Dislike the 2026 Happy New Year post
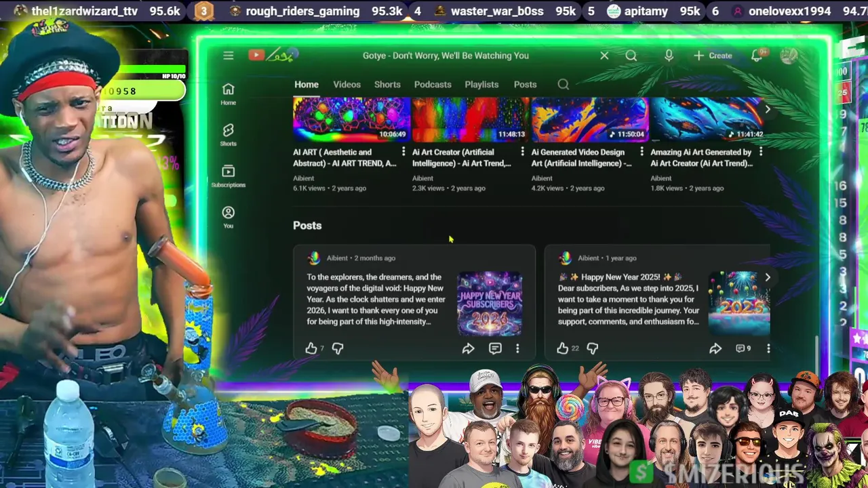 [x=338, y=348]
